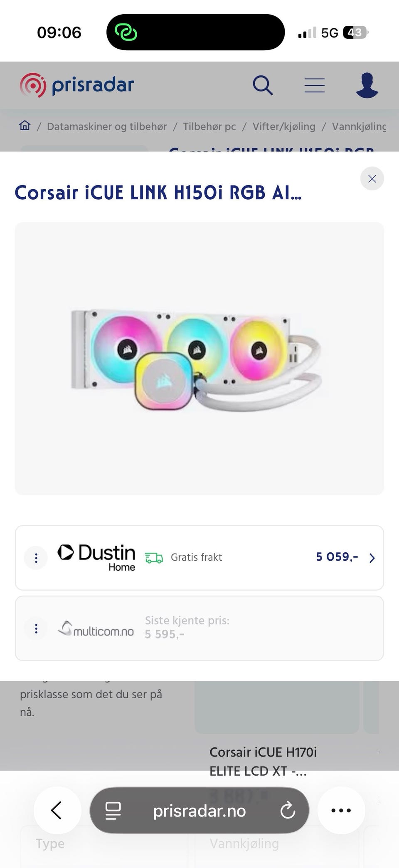Tap the browser back arrow button
This screenshot has height=868, width=399.
[x=57, y=810]
